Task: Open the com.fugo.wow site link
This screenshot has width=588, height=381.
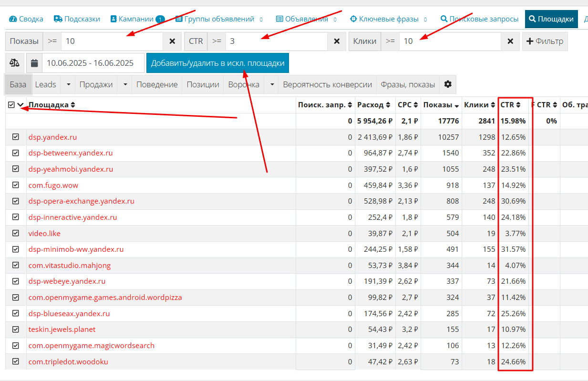Action: [53, 185]
